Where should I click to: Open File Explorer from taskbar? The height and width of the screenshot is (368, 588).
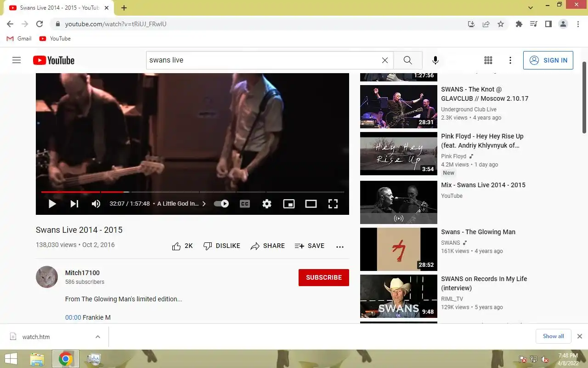pyautogui.click(x=37, y=359)
